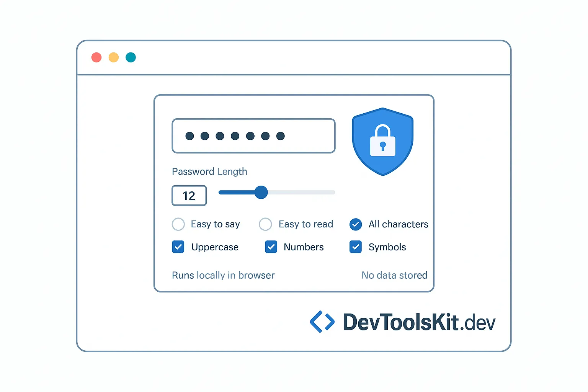The height and width of the screenshot is (392, 588).
Task: Click the "Runs locally in browser" text
Action: [x=223, y=275]
